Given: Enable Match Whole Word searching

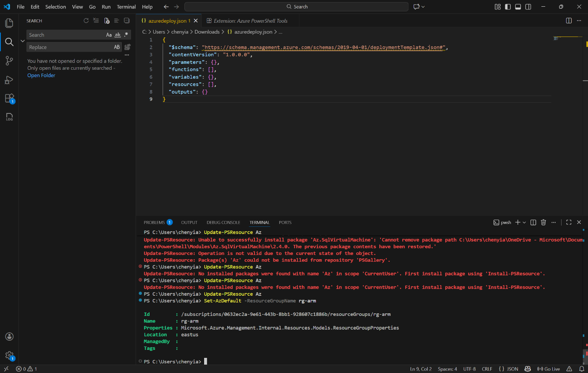Looking at the screenshot, I should [117, 34].
